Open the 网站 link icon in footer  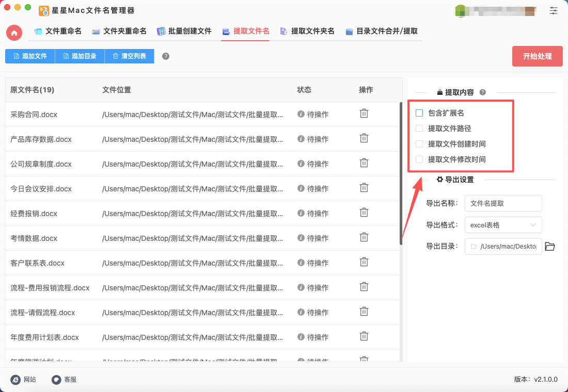16,380
